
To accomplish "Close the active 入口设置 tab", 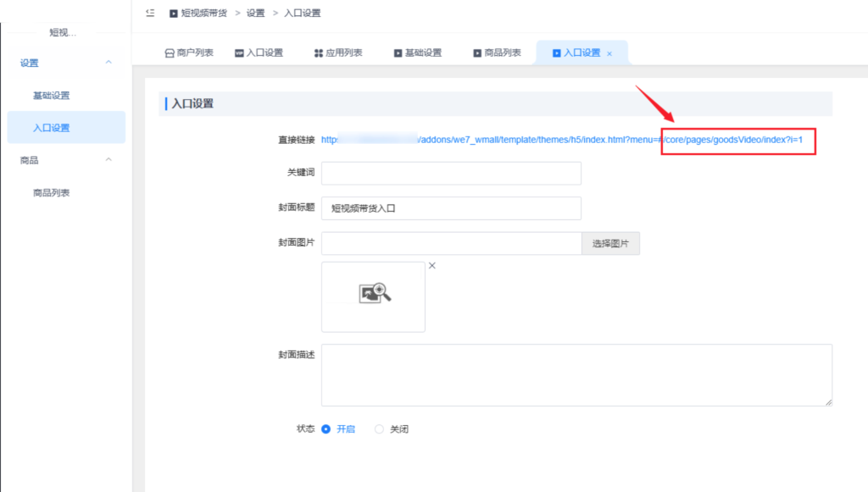I will click(609, 53).
